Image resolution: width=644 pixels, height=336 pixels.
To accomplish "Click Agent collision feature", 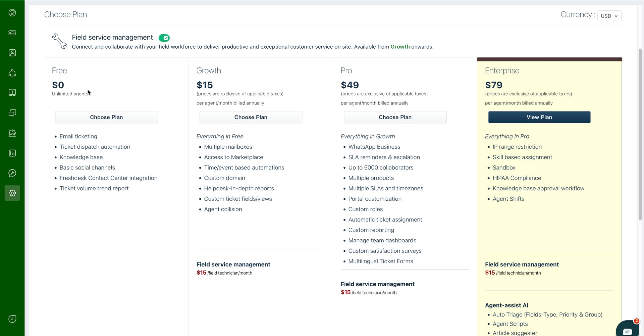I will pos(223,209).
